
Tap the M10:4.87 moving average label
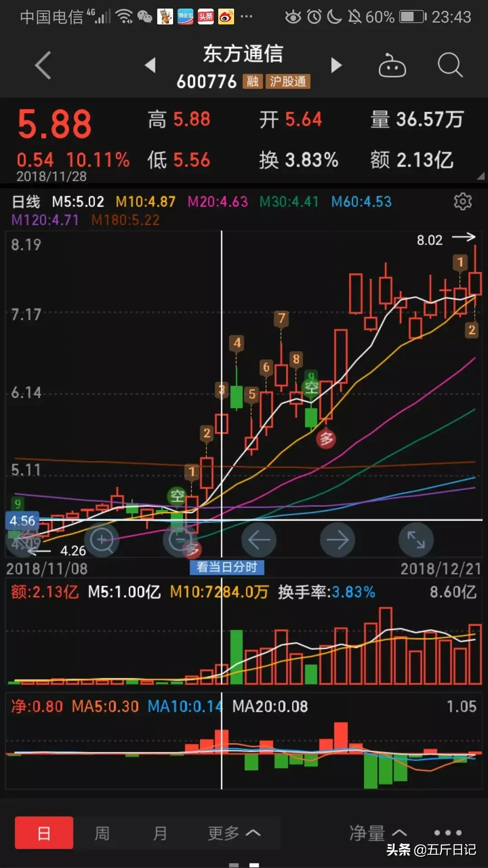pyautogui.click(x=145, y=202)
